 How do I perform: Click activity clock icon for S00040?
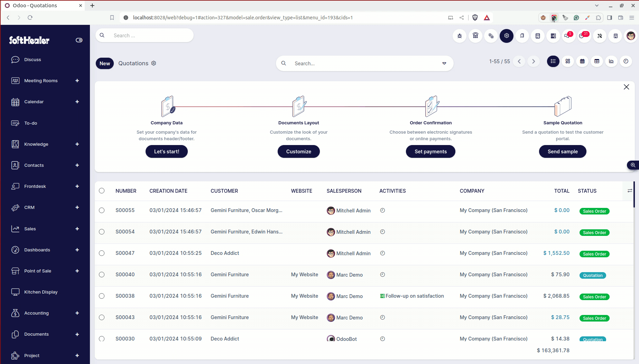[x=382, y=275]
